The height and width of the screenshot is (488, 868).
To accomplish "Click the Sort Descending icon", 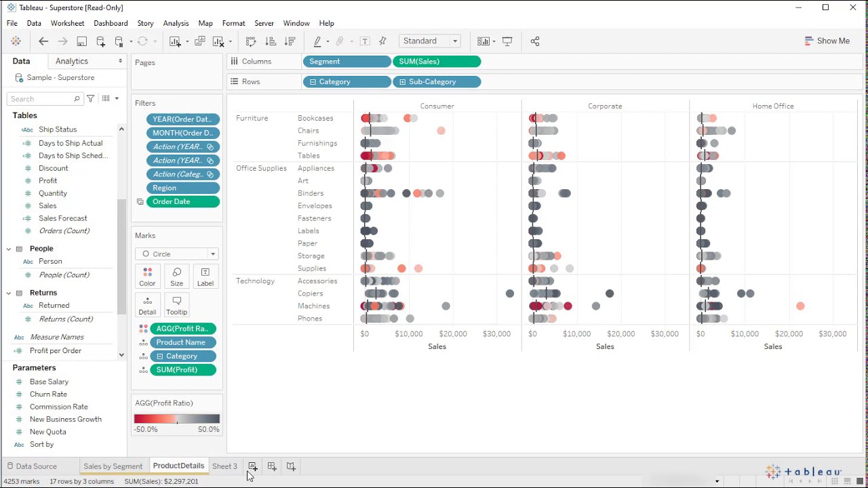I will [x=290, y=41].
